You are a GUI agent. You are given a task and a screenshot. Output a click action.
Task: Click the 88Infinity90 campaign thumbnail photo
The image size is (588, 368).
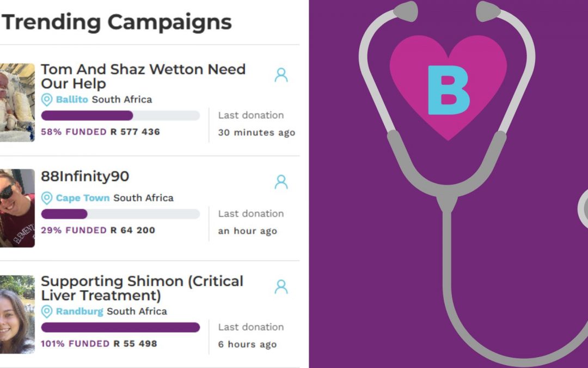point(17,208)
